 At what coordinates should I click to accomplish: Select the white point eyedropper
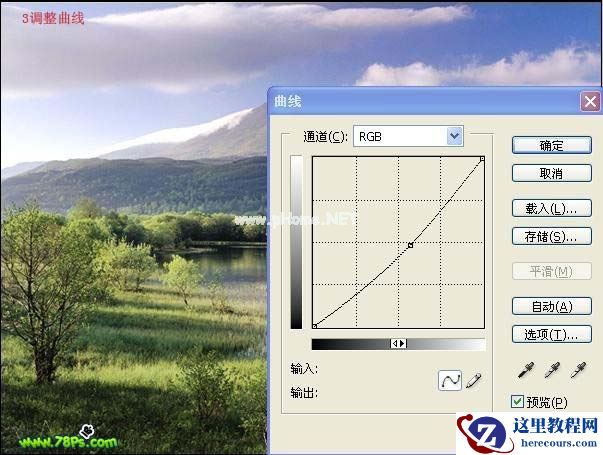click(x=578, y=370)
